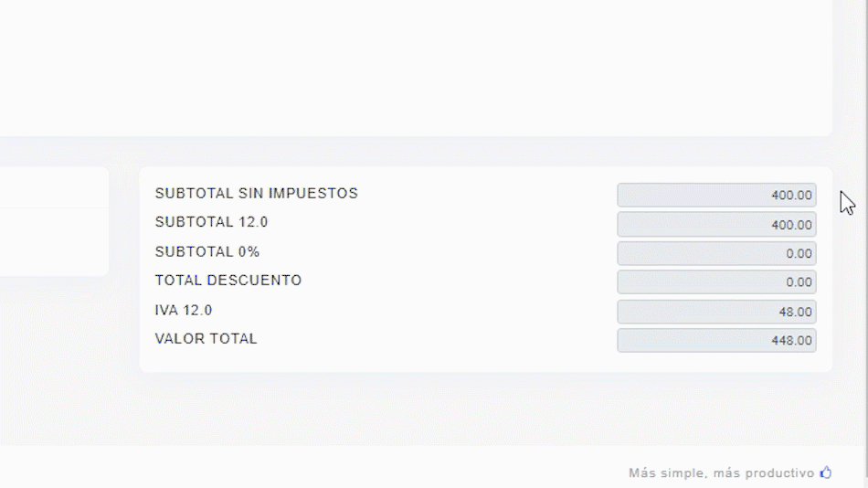This screenshot has height=488, width=868.
Task: Click the SUBTOTAL SIN IMPUESTOS value field
Action: 716,195
